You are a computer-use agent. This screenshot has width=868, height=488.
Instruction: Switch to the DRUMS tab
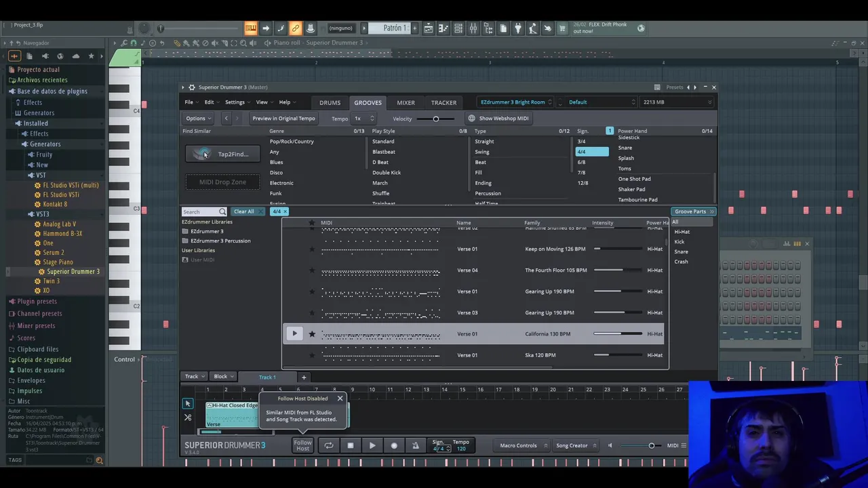coord(330,102)
